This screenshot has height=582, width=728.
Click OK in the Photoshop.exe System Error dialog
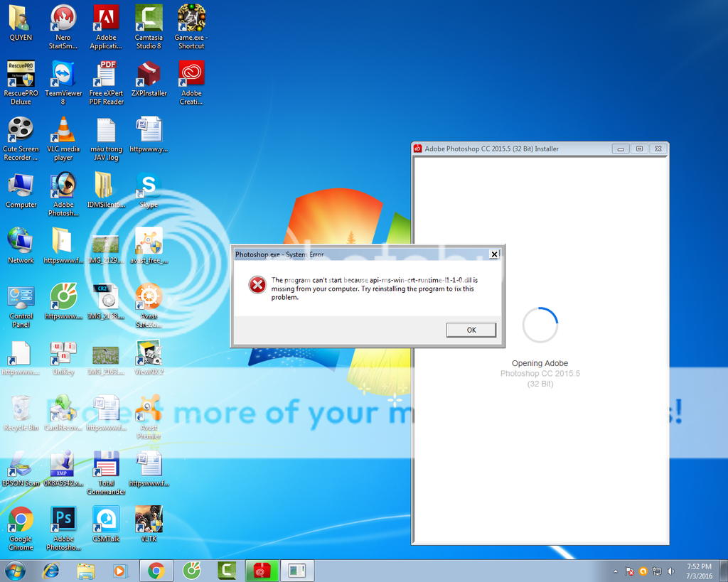tap(471, 330)
